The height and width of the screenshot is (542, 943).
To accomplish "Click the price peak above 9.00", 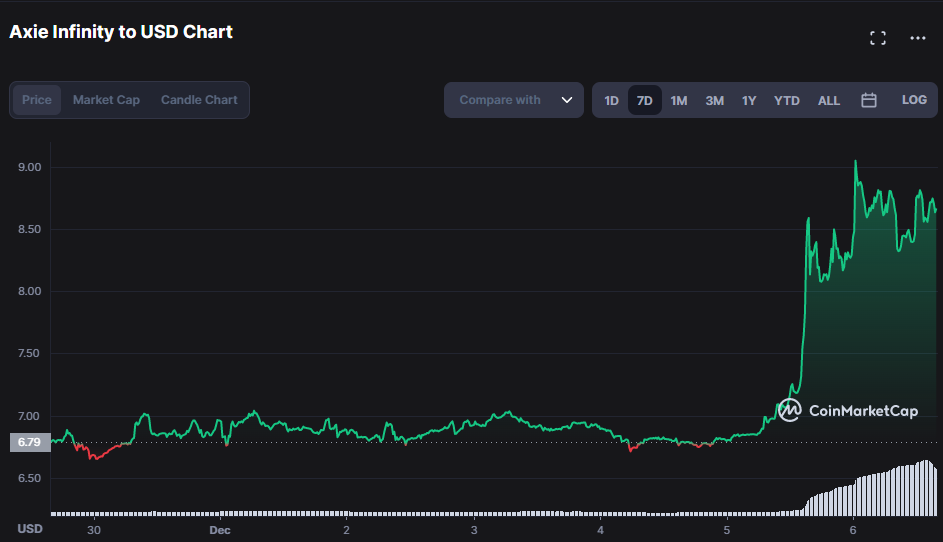I will coord(856,161).
